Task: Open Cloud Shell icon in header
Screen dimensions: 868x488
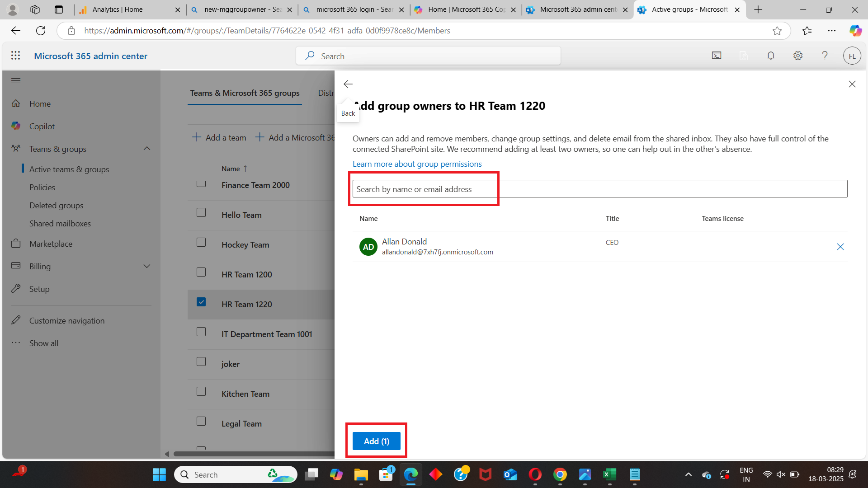Action: pyautogui.click(x=717, y=56)
